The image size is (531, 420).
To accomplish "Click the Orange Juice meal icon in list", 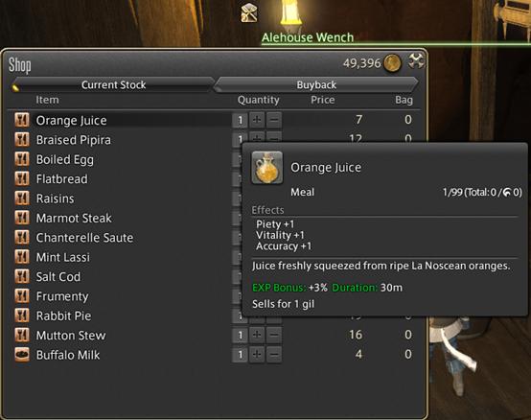I will point(22,120).
